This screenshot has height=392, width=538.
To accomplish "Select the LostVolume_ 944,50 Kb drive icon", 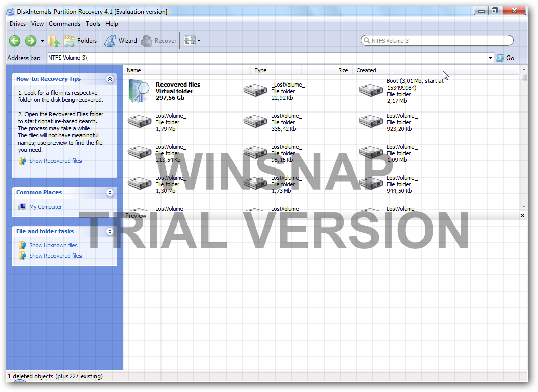I will [x=370, y=183].
